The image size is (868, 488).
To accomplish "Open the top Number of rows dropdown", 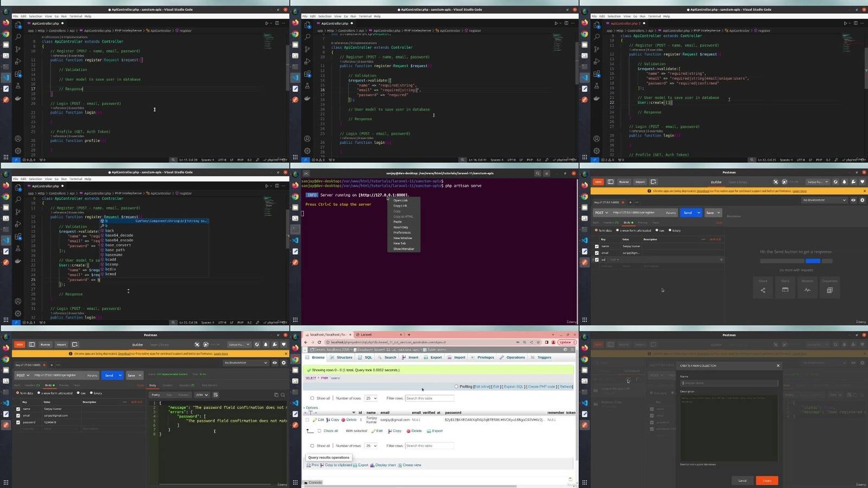I will (371, 398).
